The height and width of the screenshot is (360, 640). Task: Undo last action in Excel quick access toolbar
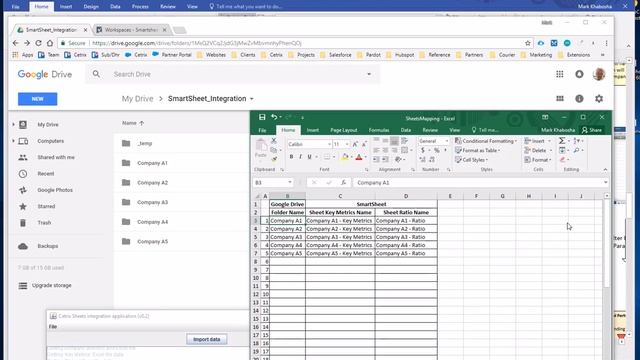click(x=274, y=118)
